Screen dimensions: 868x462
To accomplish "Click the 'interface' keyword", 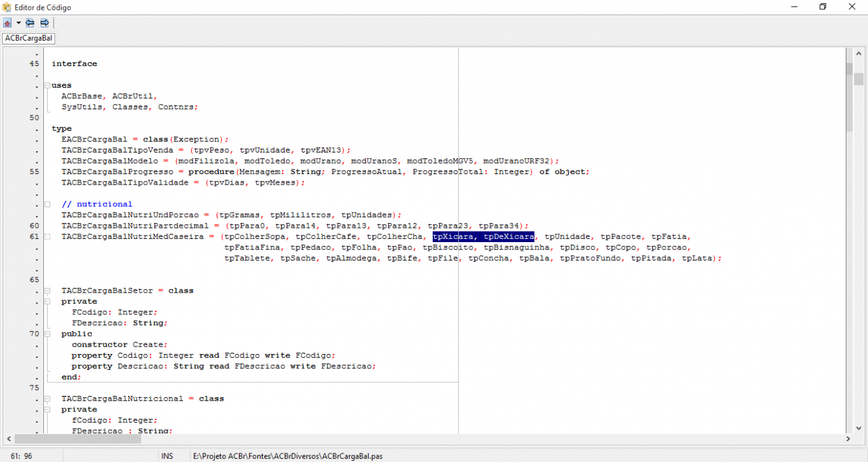I will pos(75,63).
